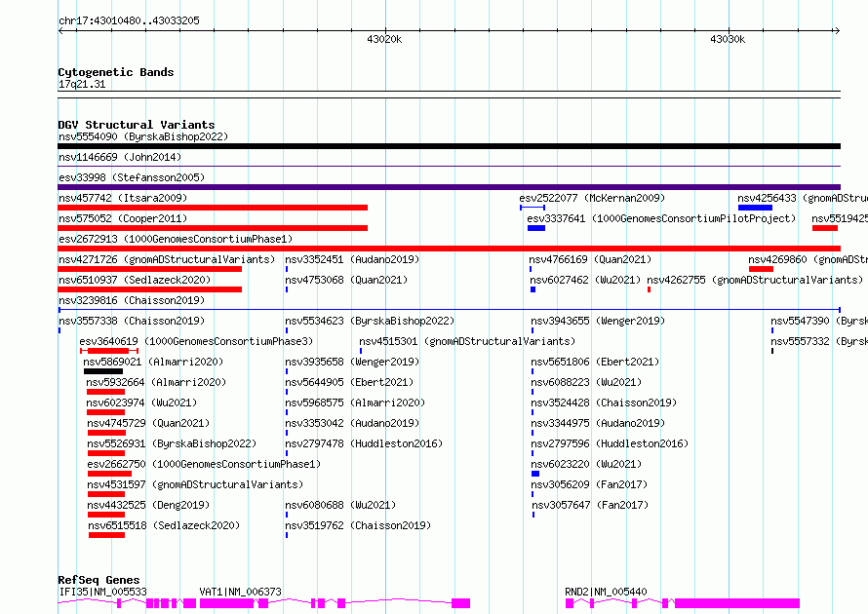The width and height of the screenshot is (868, 614).
Task: Click nsv5557332 variant label
Action: pyautogui.click(x=819, y=341)
